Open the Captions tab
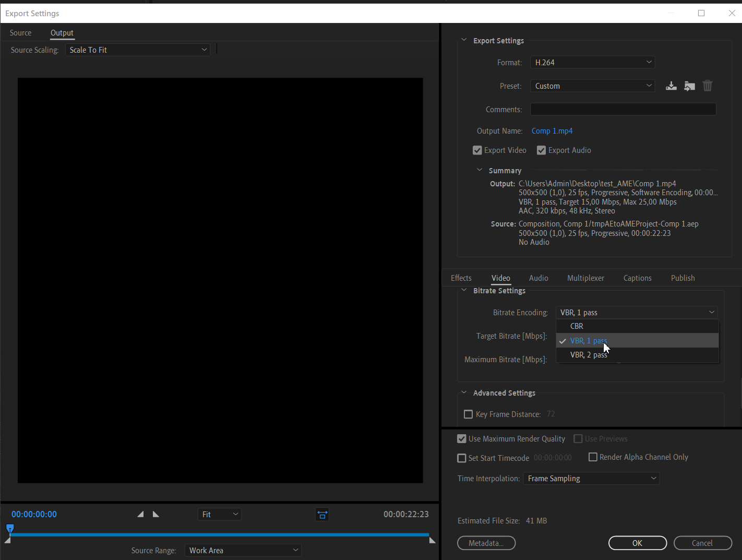 (638, 278)
